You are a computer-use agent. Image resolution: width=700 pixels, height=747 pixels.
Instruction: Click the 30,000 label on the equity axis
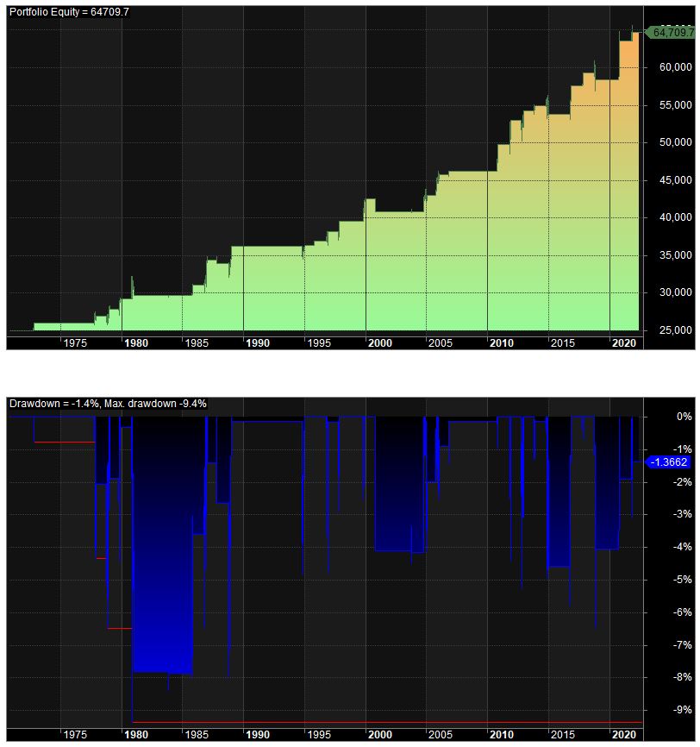pyautogui.click(x=675, y=292)
